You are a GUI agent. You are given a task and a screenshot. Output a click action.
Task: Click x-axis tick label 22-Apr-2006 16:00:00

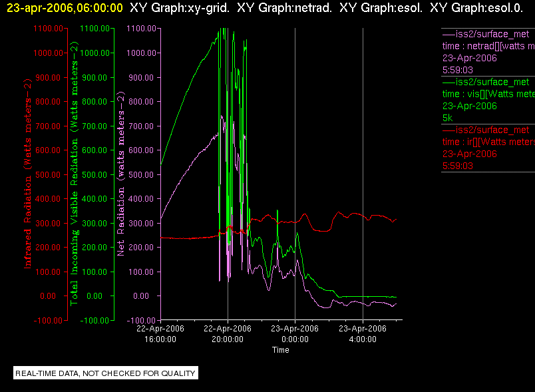coord(160,334)
